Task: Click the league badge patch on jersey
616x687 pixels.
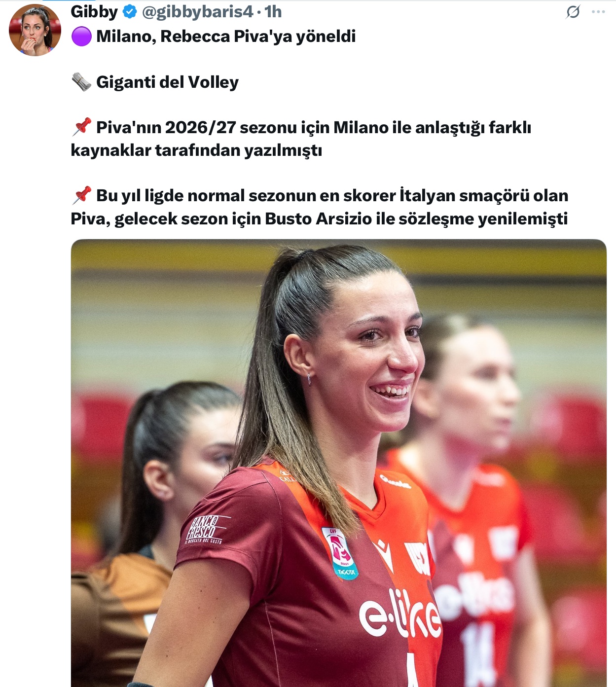Action: coord(340,552)
